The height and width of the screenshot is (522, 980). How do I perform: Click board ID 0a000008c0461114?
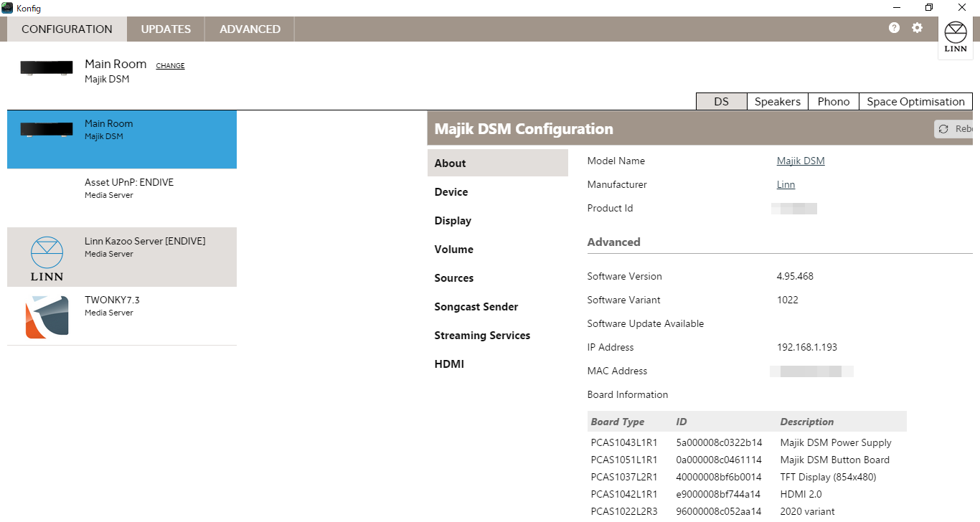pyautogui.click(x=719, y=460)
